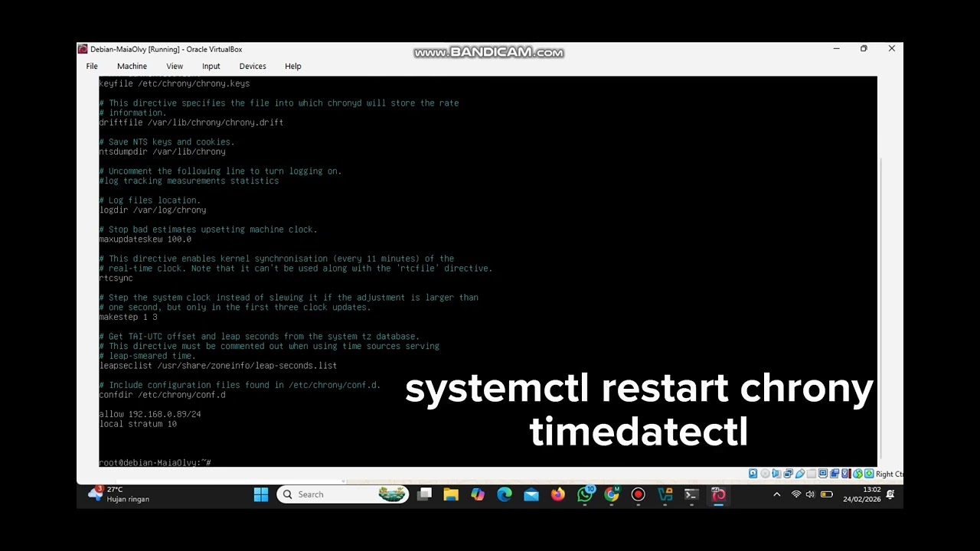
Task: Open the Input menu
Action: point(211,66)
